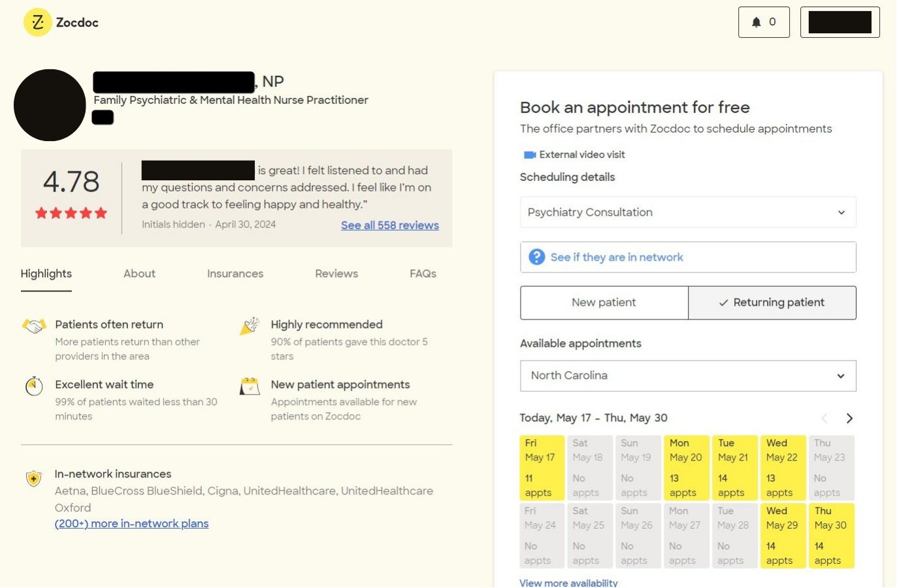Open the North Carolina location dropdown
Viewport: 897px width, 588px height.
tap(687, 376)
